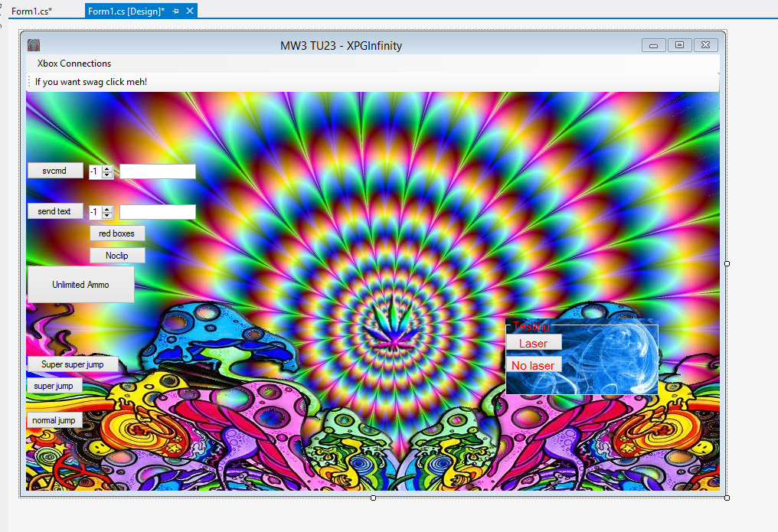Click the designer's bottom-right corner sizing handle

[727, 498]
